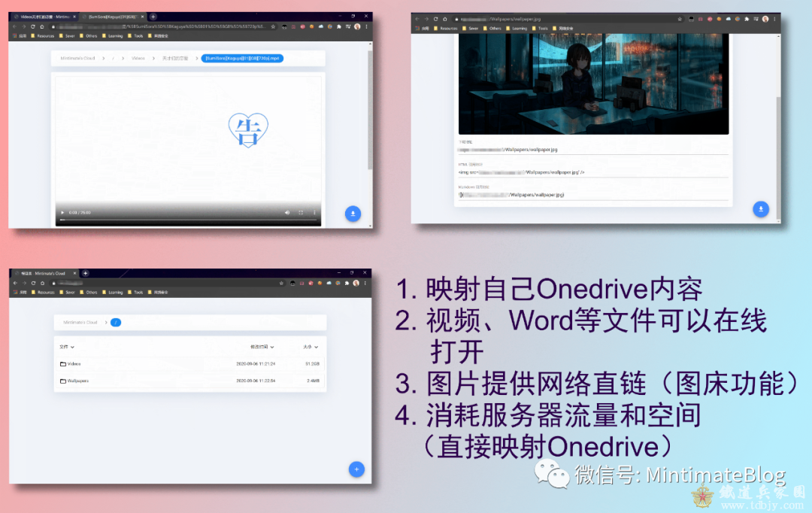Sort the file list by modified time
The width and height of the screenshot is (812, 513).
[262, 347]
